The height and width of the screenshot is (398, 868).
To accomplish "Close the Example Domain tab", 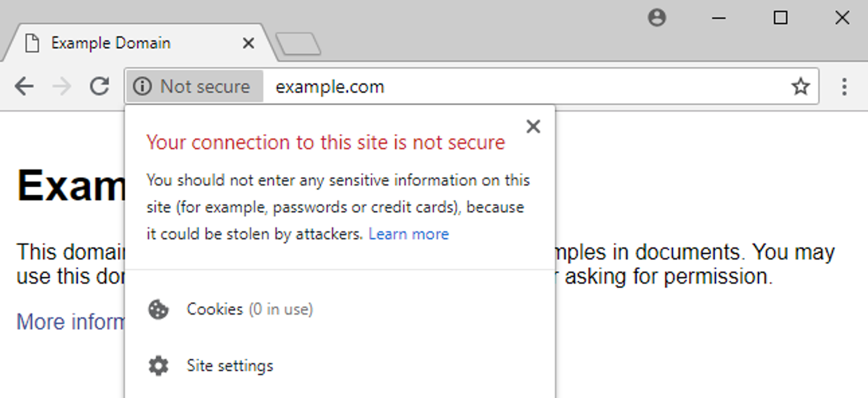I will coord(248,44).
